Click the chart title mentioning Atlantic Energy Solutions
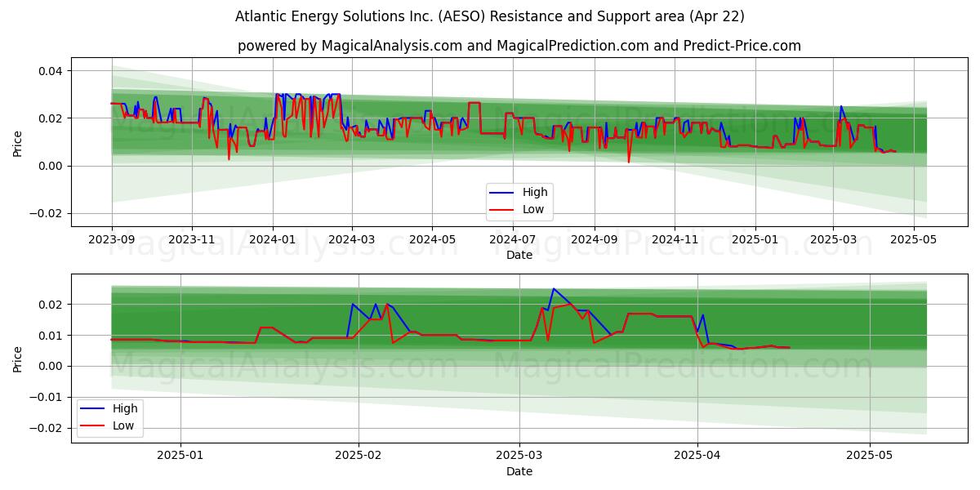Image resolution: width=980 pixels, height=490 pixels. point(490,16)
